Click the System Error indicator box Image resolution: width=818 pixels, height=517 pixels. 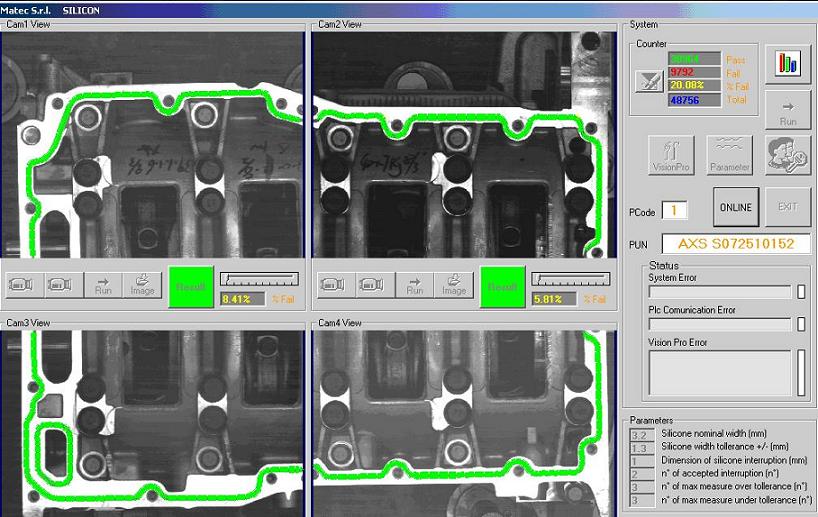coord(800,292)
